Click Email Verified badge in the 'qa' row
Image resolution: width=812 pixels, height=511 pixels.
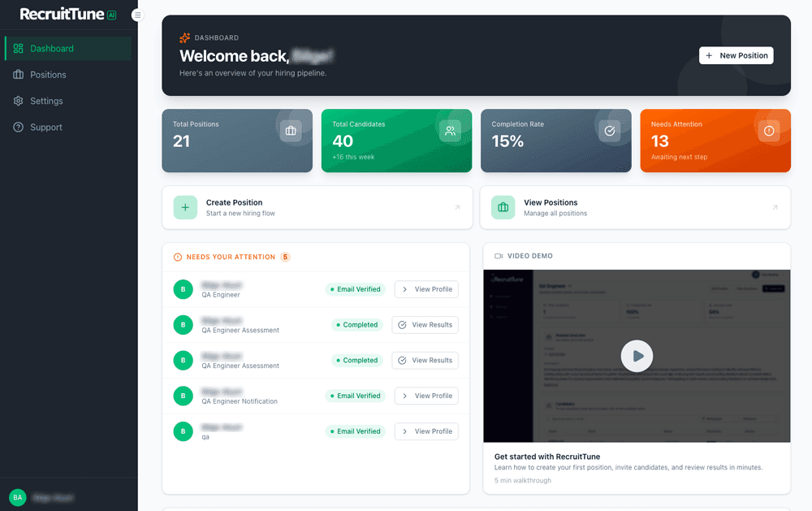click(x=356, y=431)
